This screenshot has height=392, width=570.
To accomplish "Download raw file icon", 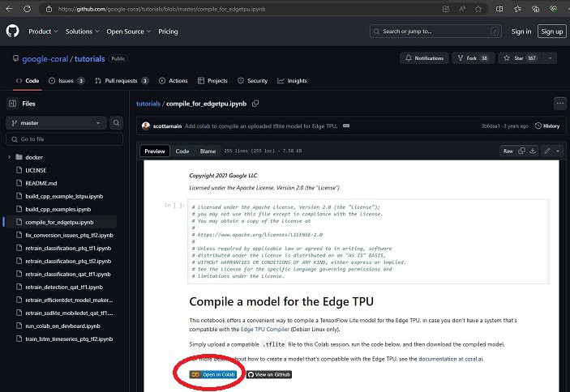I will 533,151.
